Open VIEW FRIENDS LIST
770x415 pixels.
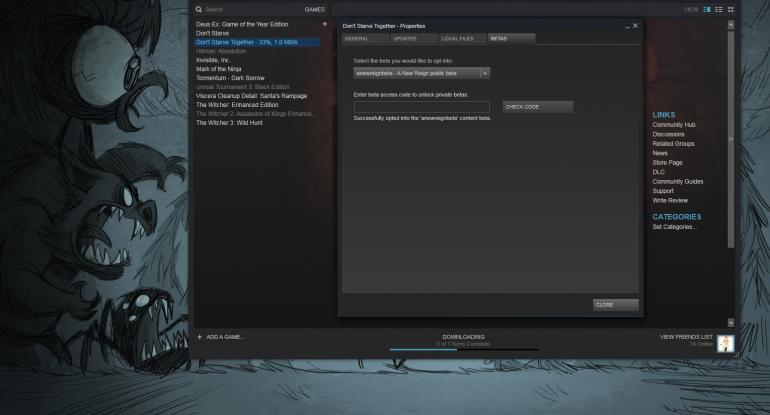tap(686, 337)
